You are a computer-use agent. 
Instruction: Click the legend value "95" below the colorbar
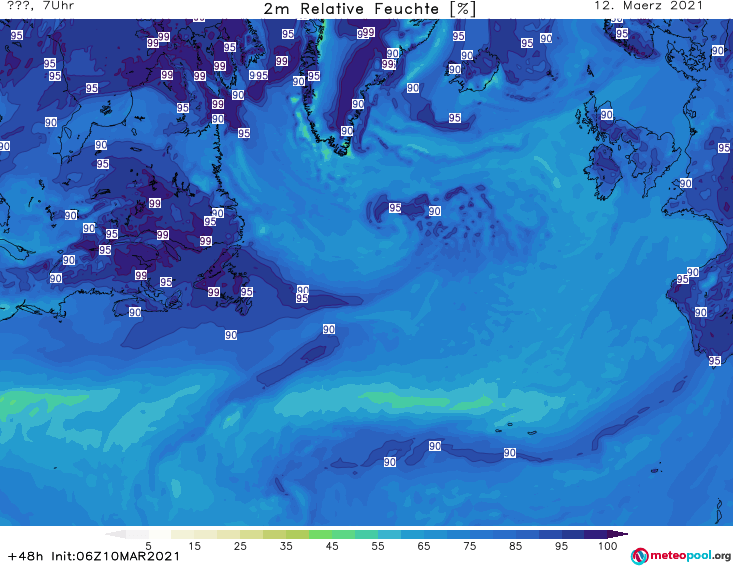561,546
